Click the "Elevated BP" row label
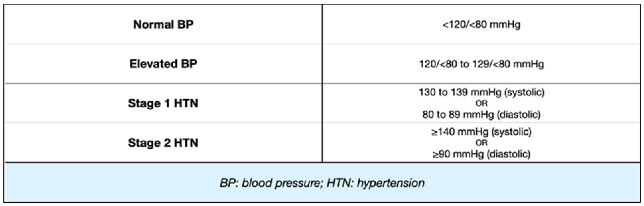Viewport: 644px width, 206px height. click(x=163, y=64)
